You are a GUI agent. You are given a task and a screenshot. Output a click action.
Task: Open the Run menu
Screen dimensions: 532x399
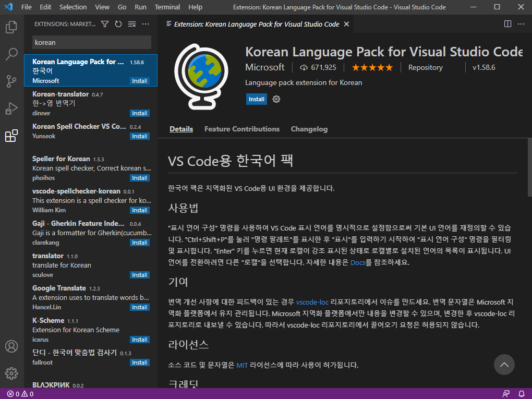point(140,7)
